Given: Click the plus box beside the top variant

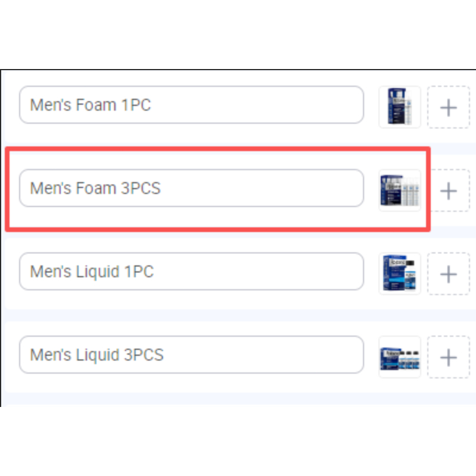Looking at the screenshot, I should click(x=449, y=107).
